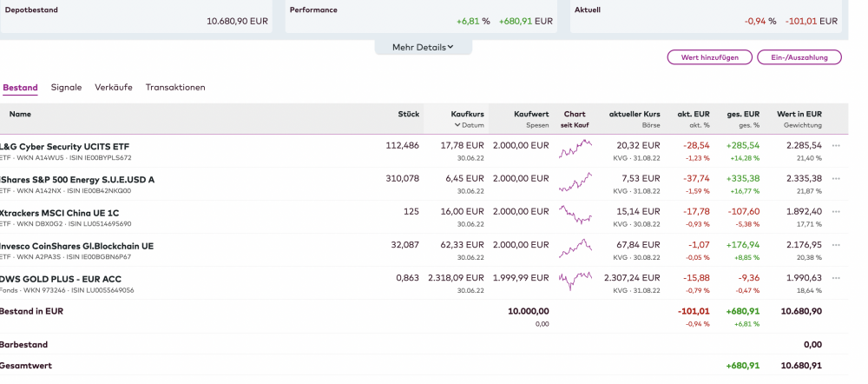868x384 pixels.
Task: Open the DWS Gold Plus sparkline chart
Action: click(x=575, y=282)
